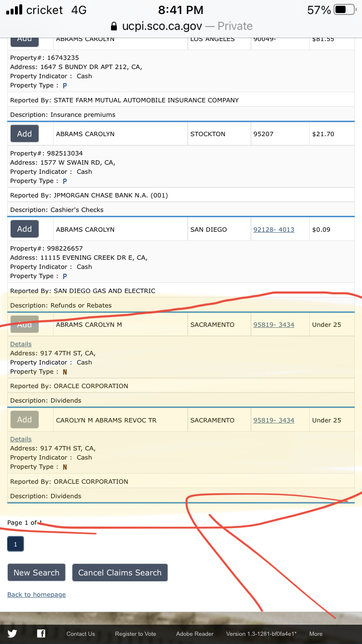Screen dimensions: 362x644
Task: Open the Facebook icon in footer
Action: [x=42, y=634]
